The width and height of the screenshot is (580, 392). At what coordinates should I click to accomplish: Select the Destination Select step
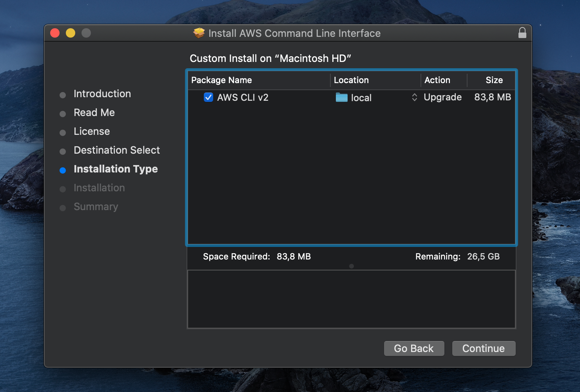click(x=117, y=150)
